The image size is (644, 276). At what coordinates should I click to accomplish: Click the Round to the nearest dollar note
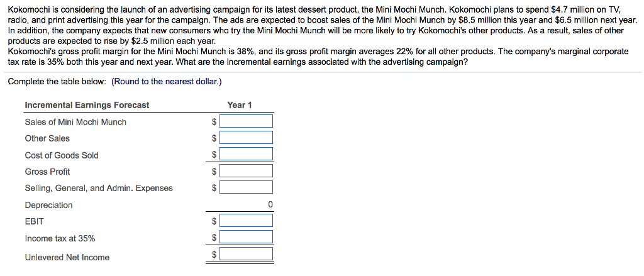[167, 82]
